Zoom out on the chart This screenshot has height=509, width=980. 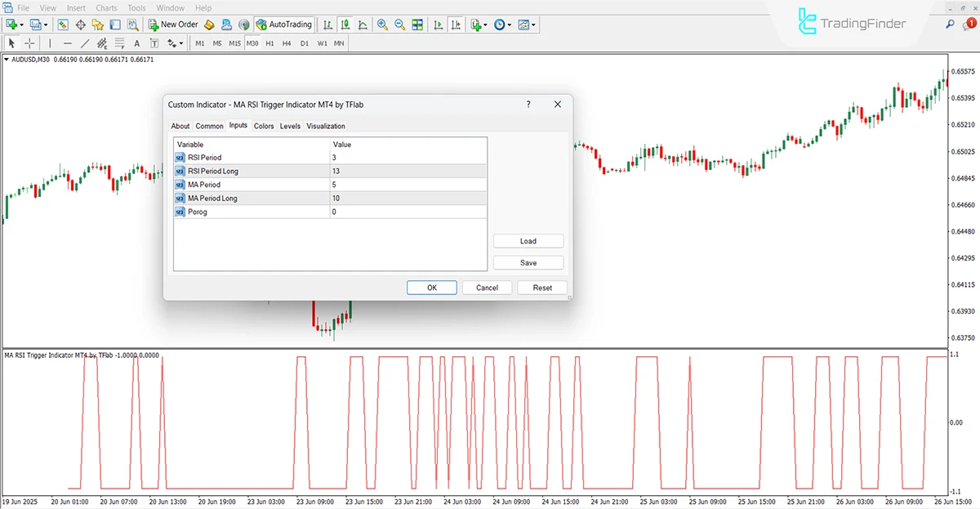pyautogui.click(x=399, y=25)
